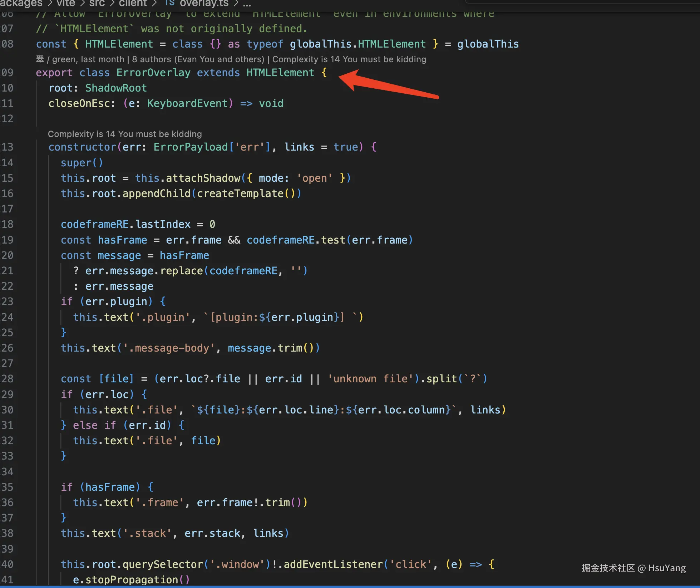Click the ErrorOverlay class name

click(x=153, y=73)
